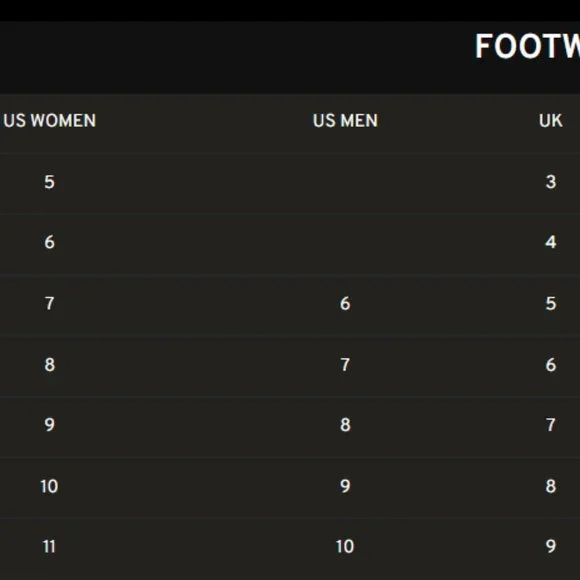Select US Men size 7 cell
The height and width of the screenshot is (580, 580).
345,365
